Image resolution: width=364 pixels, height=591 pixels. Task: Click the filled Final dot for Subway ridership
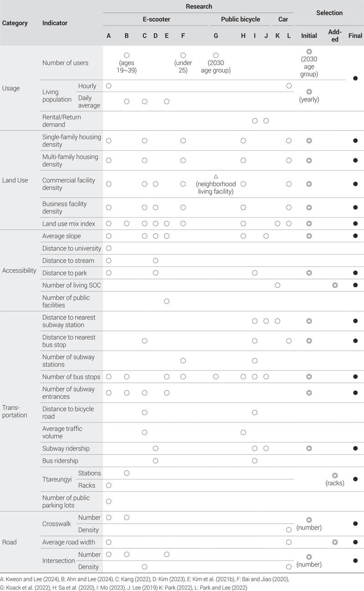pos(355,448)
